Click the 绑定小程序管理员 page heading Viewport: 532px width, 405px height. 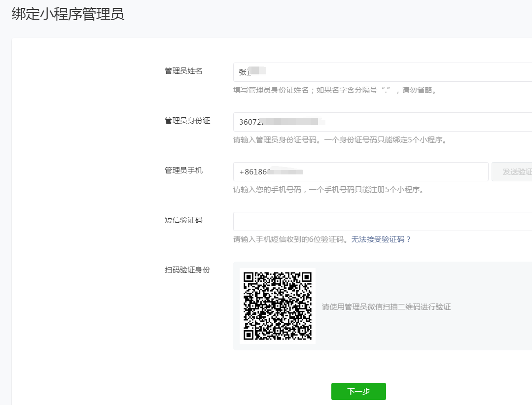tap(68, 14)
